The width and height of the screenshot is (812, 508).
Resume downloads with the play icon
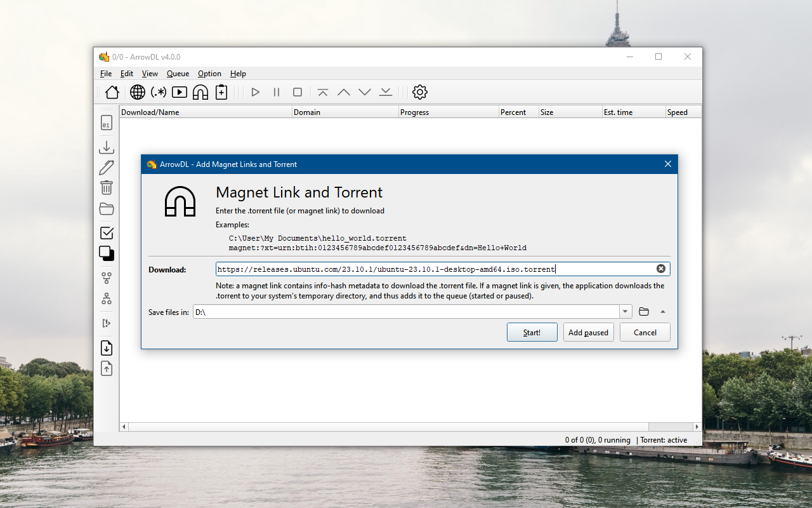pyautogui.click(x=256, y=92)
